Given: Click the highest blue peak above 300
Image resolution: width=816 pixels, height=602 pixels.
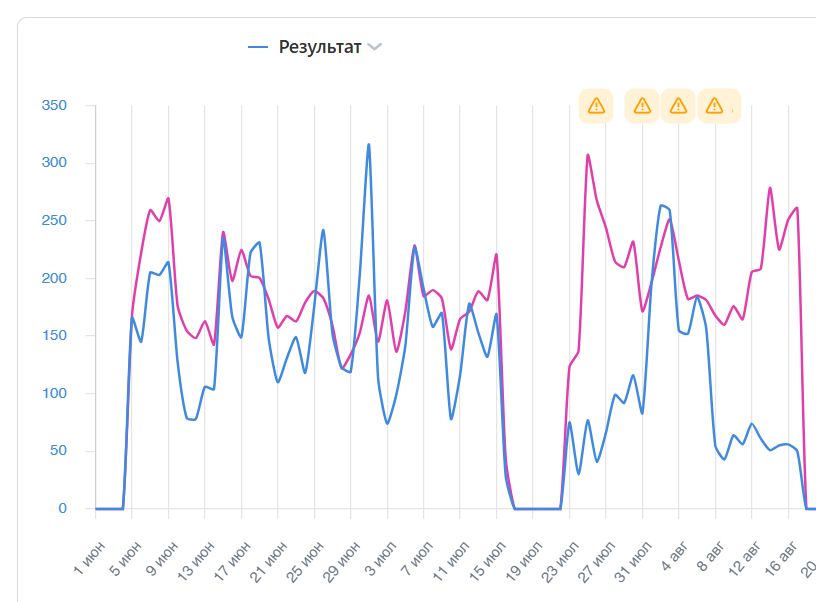Looking at the screenshot, I should (368, 145).
